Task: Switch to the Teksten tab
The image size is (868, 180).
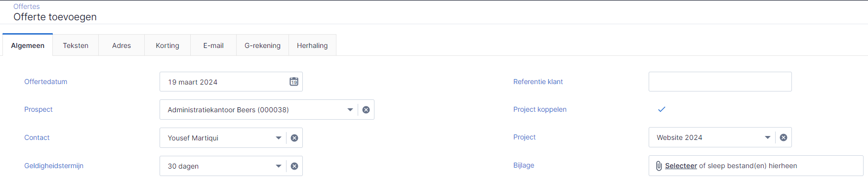Action: click(x=76, y=45)
